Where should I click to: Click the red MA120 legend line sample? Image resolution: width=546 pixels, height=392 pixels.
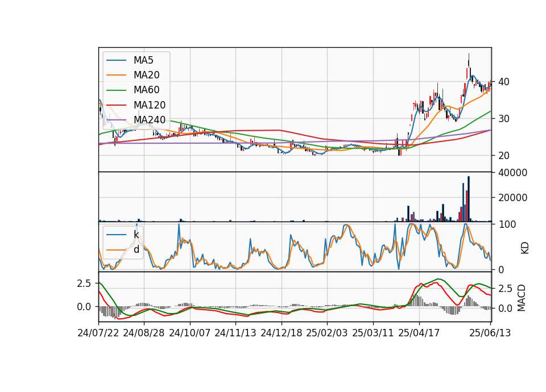point(116,105)
